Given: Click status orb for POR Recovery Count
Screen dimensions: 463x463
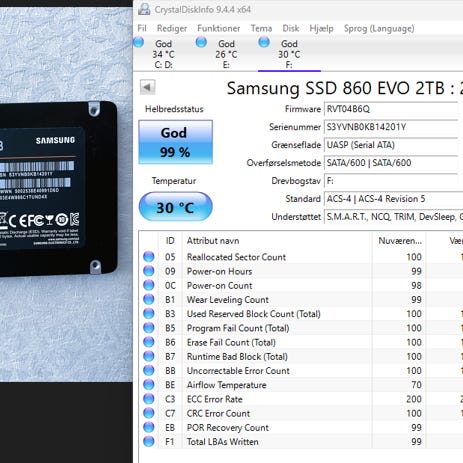Looking at the screenshot, I should [x=149, y=427].
